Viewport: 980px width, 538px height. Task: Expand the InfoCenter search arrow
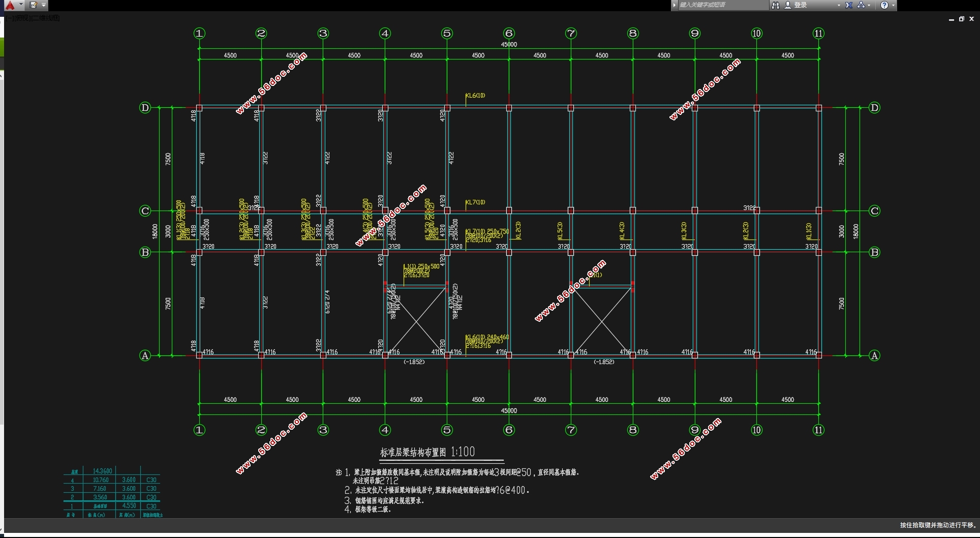click(x=675, y=5)
